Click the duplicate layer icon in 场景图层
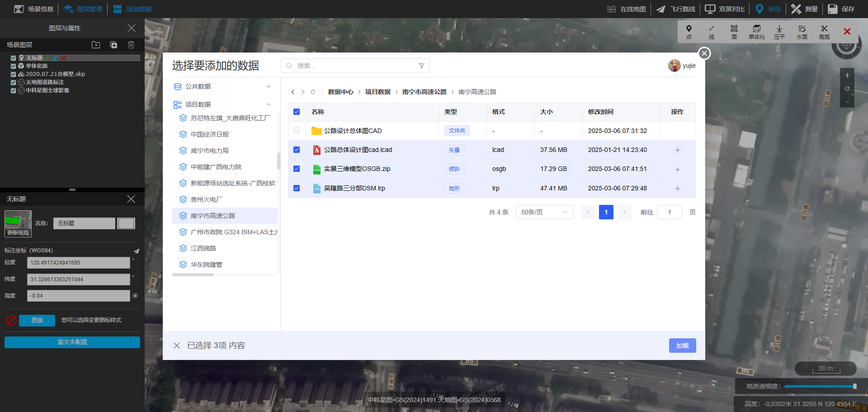868x412 pixels. point(113,45)
